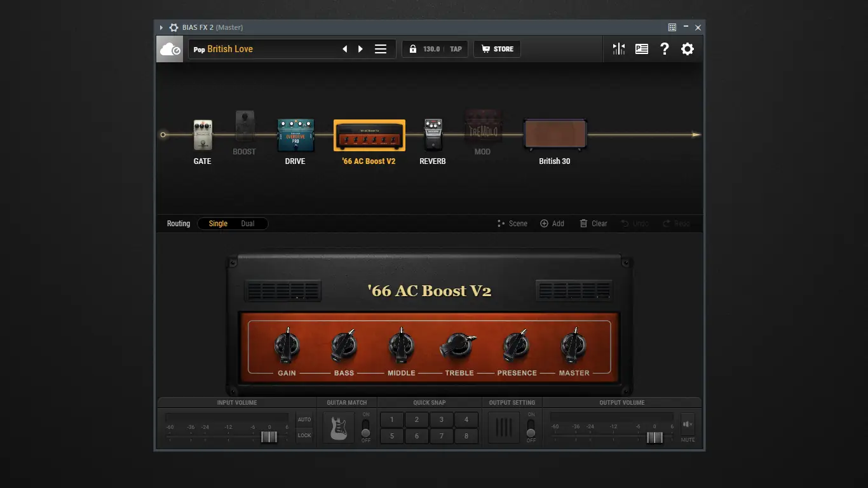Toggle the tempo lock icon
Viewport: 868px width, 488px height.
tap(413, 49)
